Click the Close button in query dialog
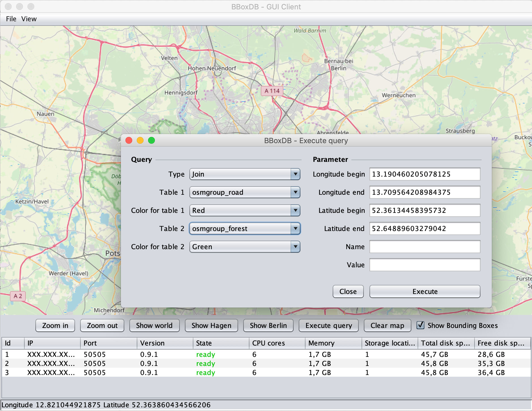532x411 pixels. [348, 291]
